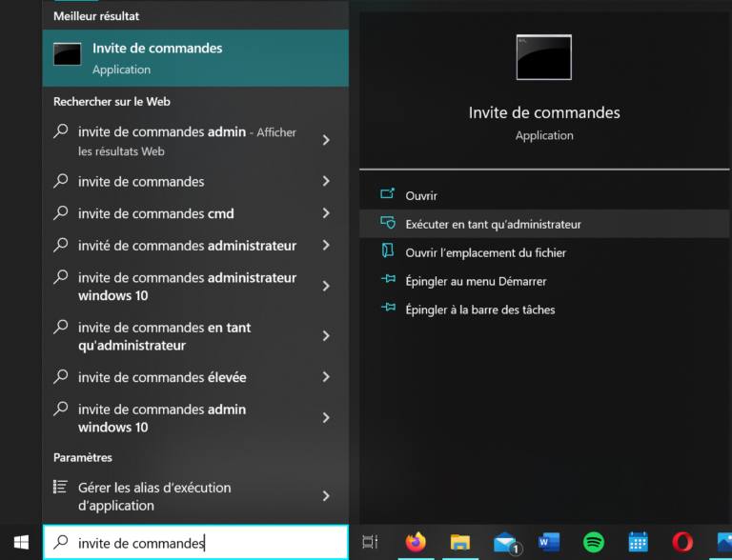The width and height of the screenshot is (732, 560).
Task: Expand arrow for plain 'invite de commandes' suggestion
Action: pos(326,181)
